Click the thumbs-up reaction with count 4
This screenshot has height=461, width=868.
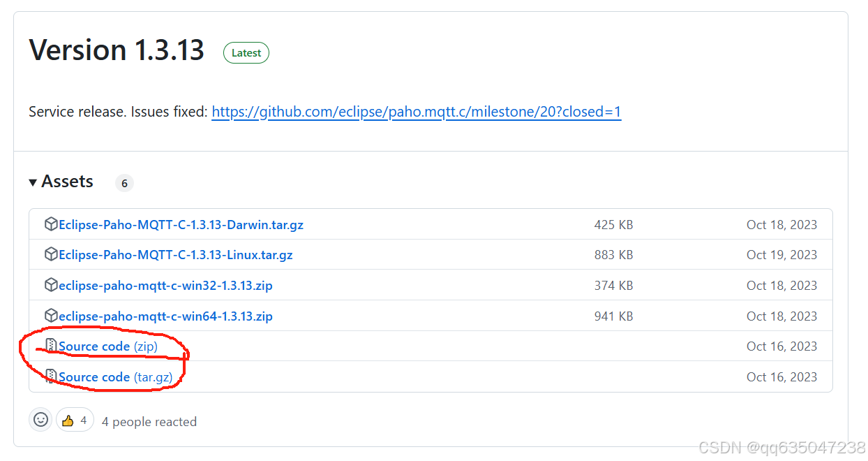(x=75, y=420)
